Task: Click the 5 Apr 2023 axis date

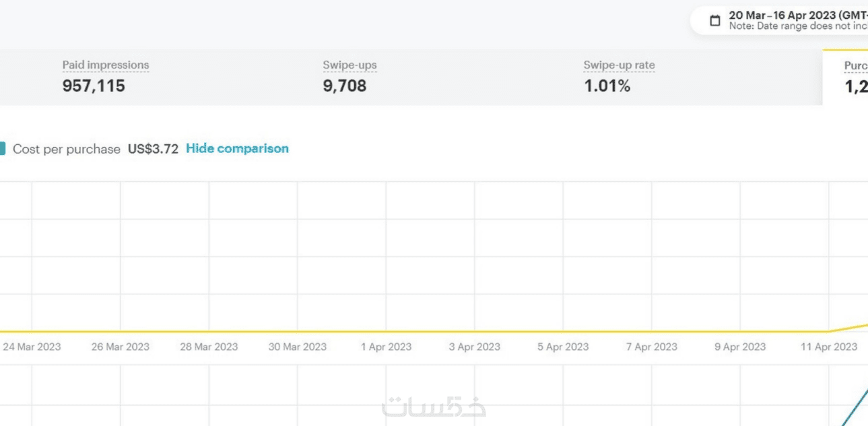Action: pyautogui.click(x=563, y=347)
